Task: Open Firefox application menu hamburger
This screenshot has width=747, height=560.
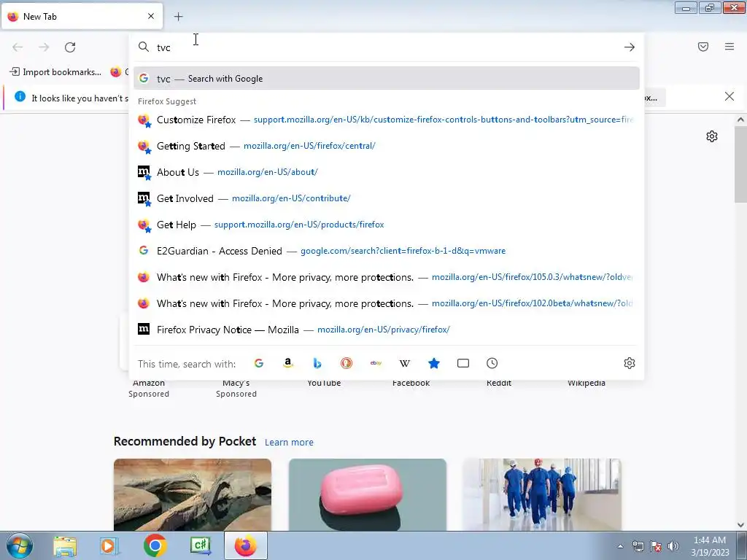Action: tap(729, 47)
